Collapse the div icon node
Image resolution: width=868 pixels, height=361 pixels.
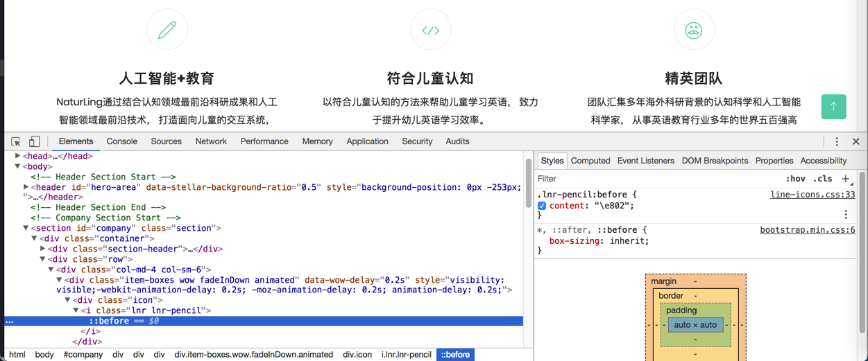click(x=68, y=300)
